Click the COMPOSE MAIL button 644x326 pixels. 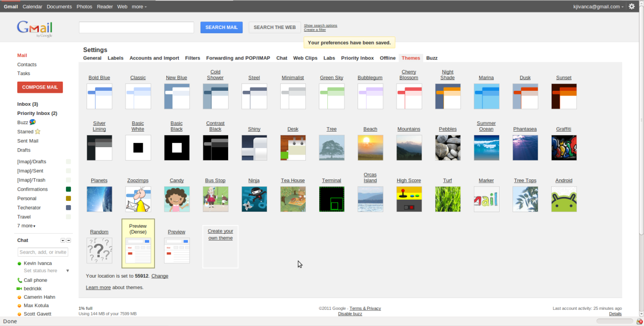click(x=40, y=87)
